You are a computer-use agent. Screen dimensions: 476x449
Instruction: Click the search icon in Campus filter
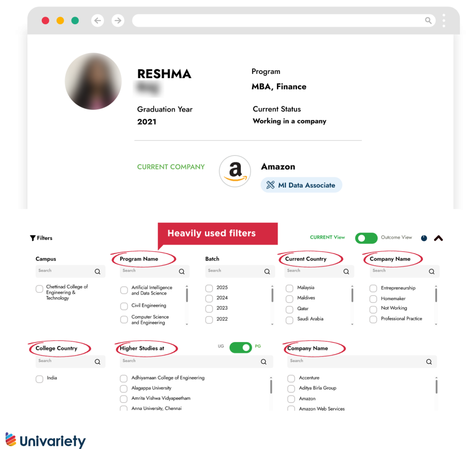(x=98, y=272)
